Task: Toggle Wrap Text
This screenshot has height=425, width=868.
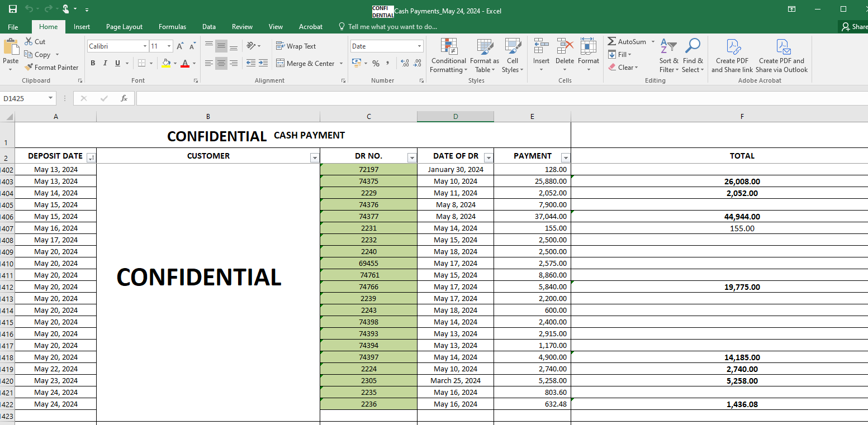Action: coord(296,46)
